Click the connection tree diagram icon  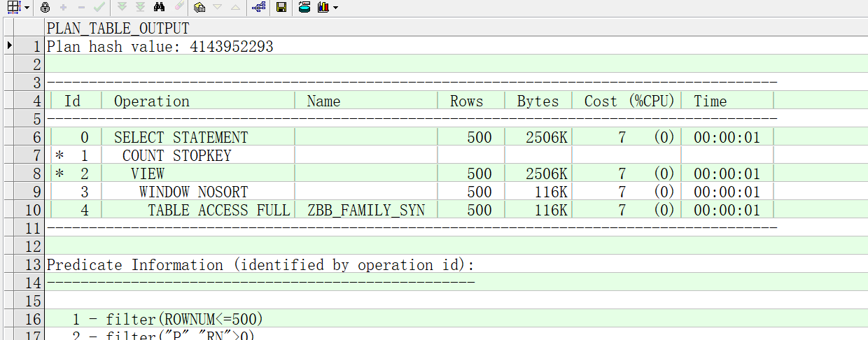click(258, 7)
